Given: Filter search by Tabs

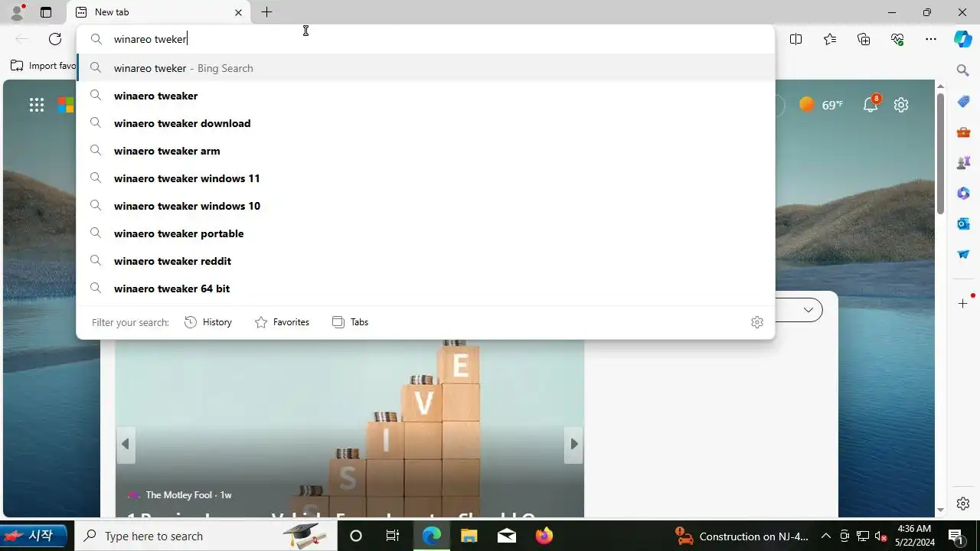Looking at the screenshot, I should point(351,322).
